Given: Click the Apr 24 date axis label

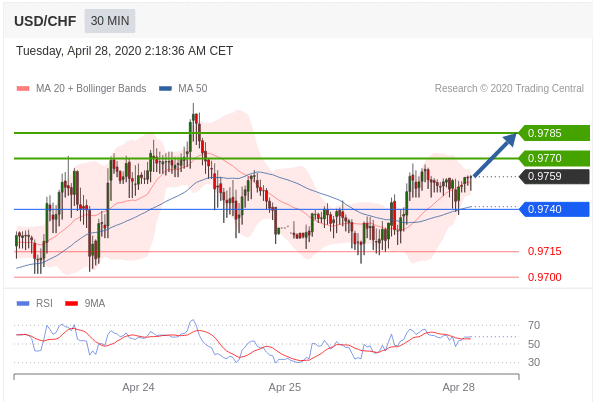Looking at the screenshot, I should (x=138, y=387).
